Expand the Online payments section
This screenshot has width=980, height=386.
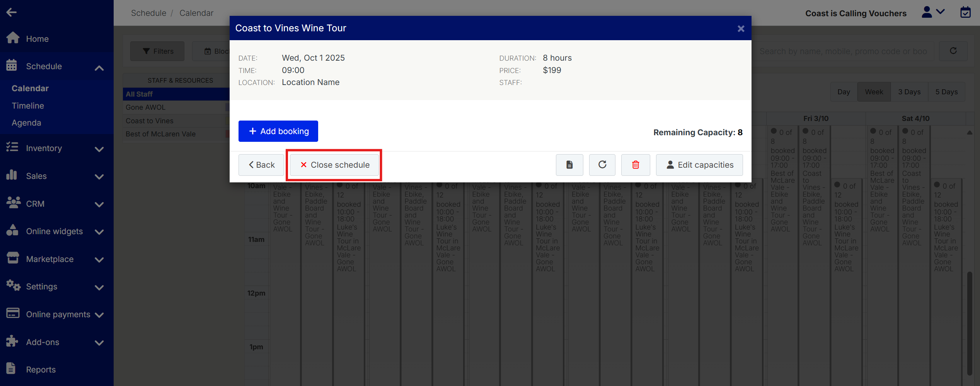[x=99, y=315]
